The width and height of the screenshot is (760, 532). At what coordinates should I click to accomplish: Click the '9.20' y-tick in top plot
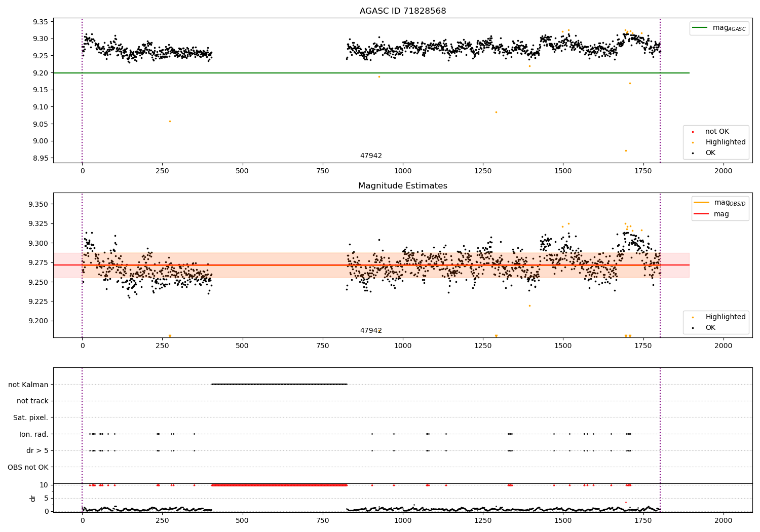click(x=41, y=73)
